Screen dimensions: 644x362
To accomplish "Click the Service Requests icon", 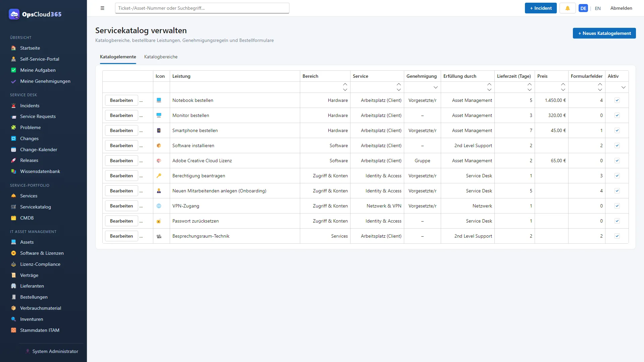I will pos(13,117).
